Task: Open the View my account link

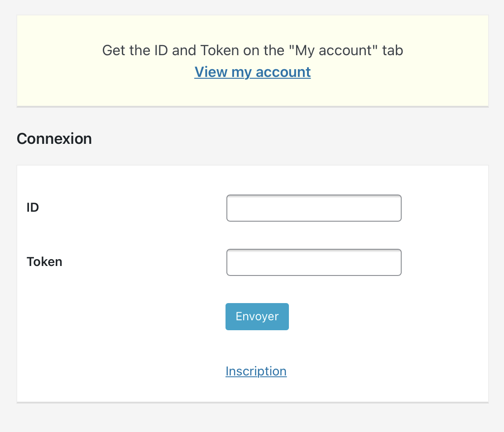Action: pyautogui.click(x=252, y=72)
